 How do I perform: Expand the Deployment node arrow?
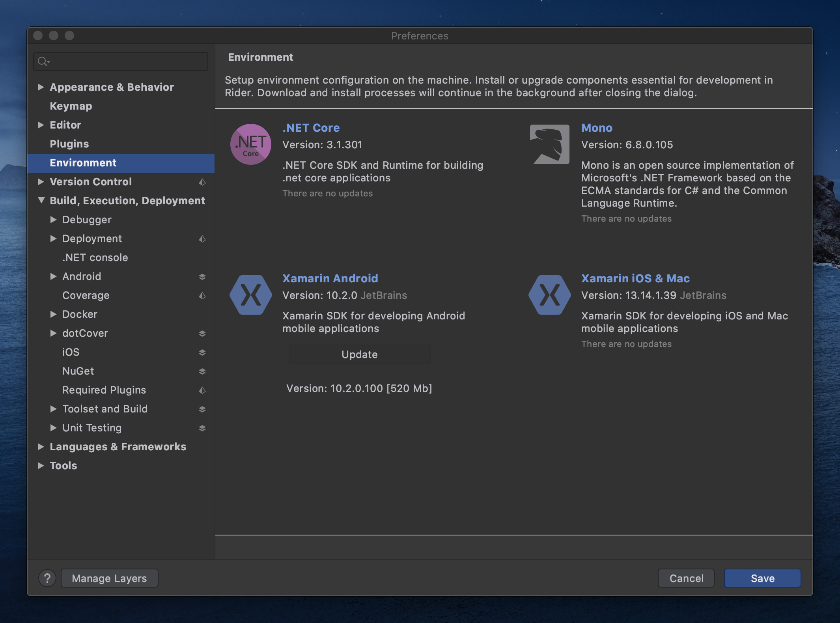click(x=53, y=239)
